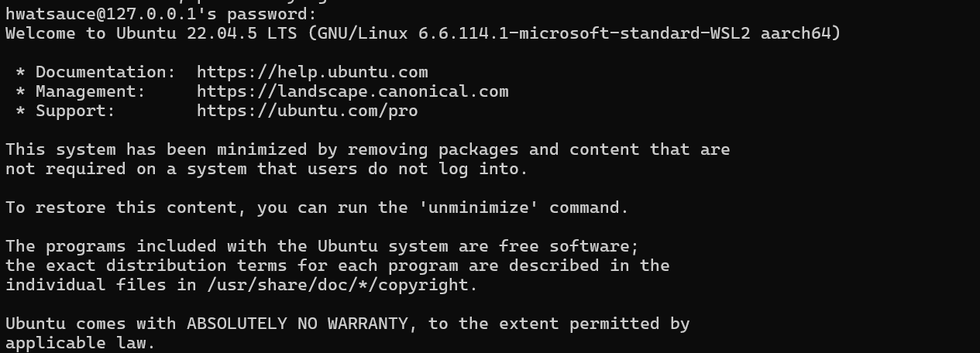Click the 'Documentation:' label
This screenshot has width=980, height=353.
coord(106,72)
